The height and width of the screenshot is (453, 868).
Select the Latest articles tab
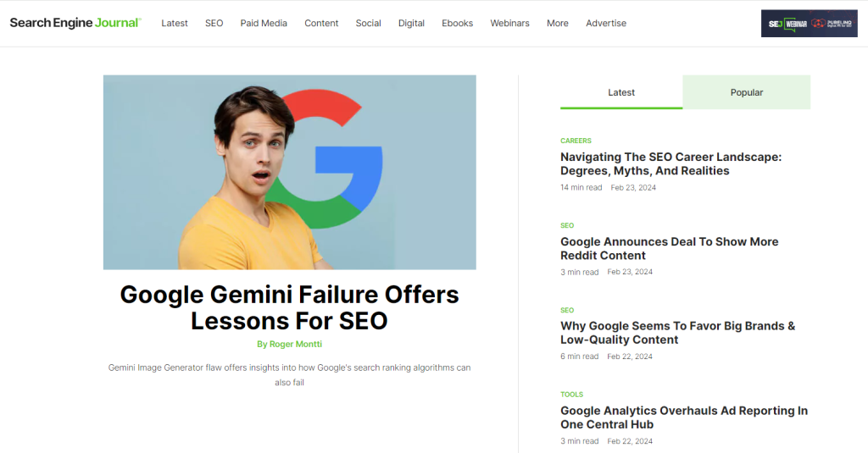(621, 92)
